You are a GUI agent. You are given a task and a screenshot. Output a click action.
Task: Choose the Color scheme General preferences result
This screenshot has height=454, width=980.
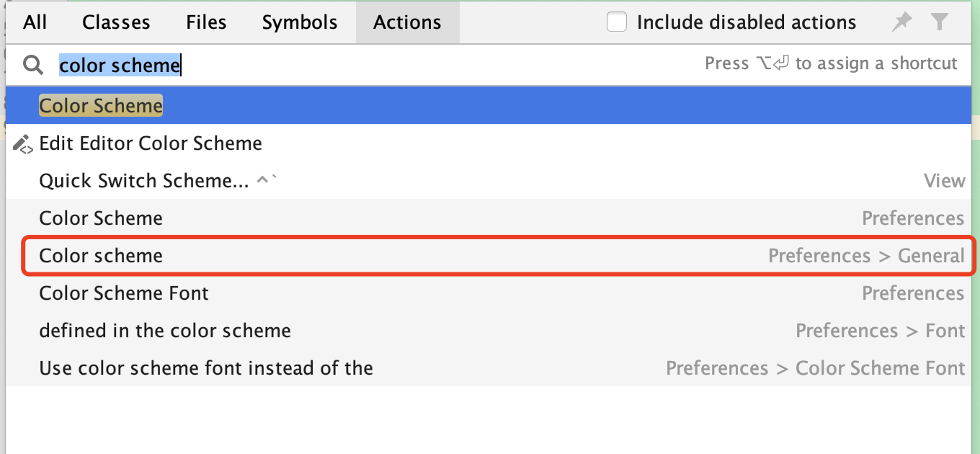101,255
